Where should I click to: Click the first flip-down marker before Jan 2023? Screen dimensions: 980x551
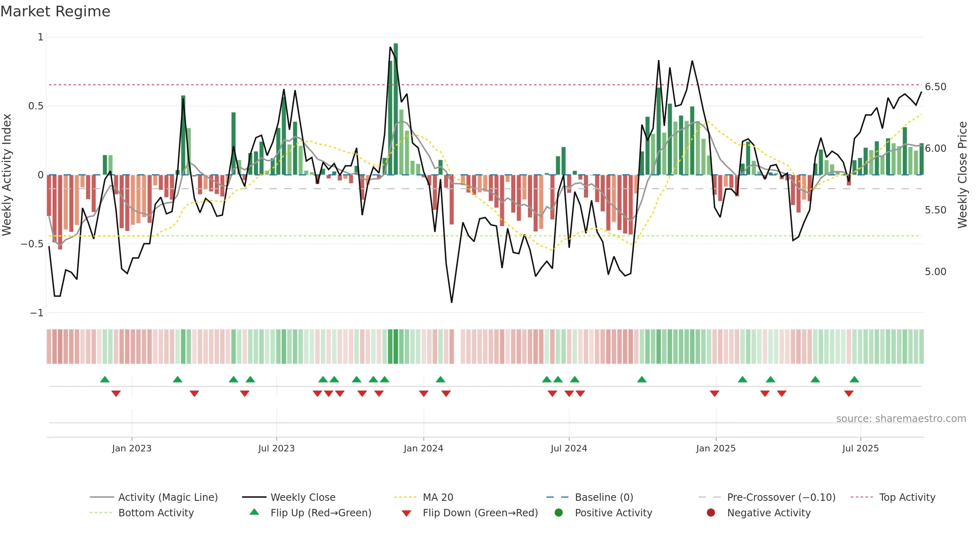tap(116, 393)
